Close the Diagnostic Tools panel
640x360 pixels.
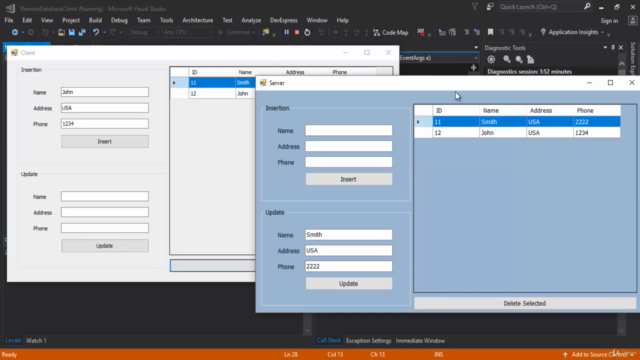tap(621, 48)
